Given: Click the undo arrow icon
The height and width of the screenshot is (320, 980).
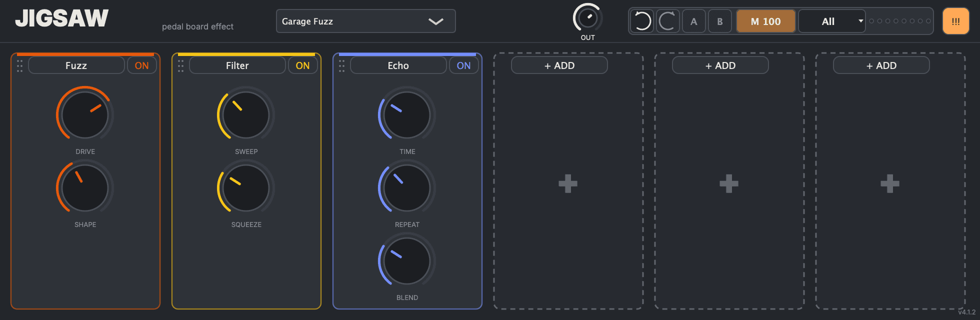Looking at the screenshot, I should coord(642,21).
